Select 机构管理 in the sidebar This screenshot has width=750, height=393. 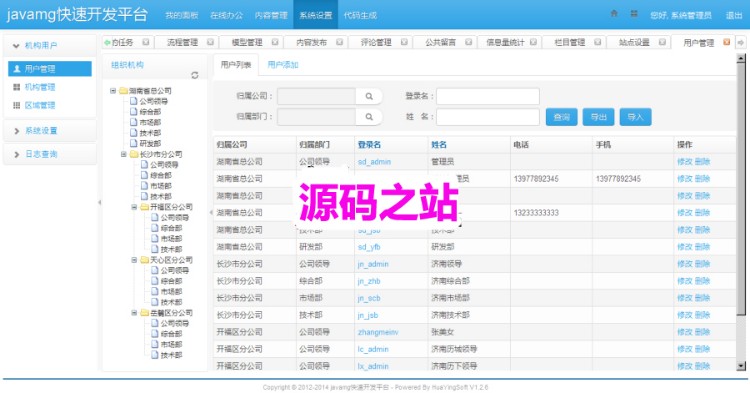(x=40, y=87)
